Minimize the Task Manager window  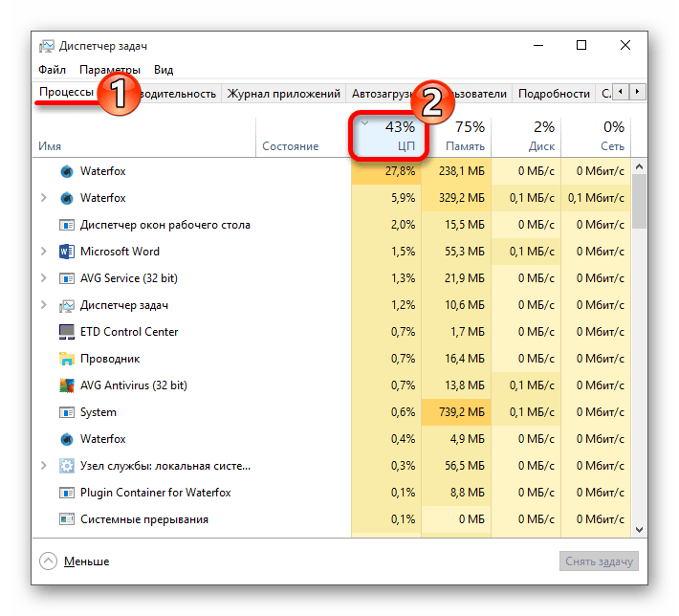(x=538, y=45)
